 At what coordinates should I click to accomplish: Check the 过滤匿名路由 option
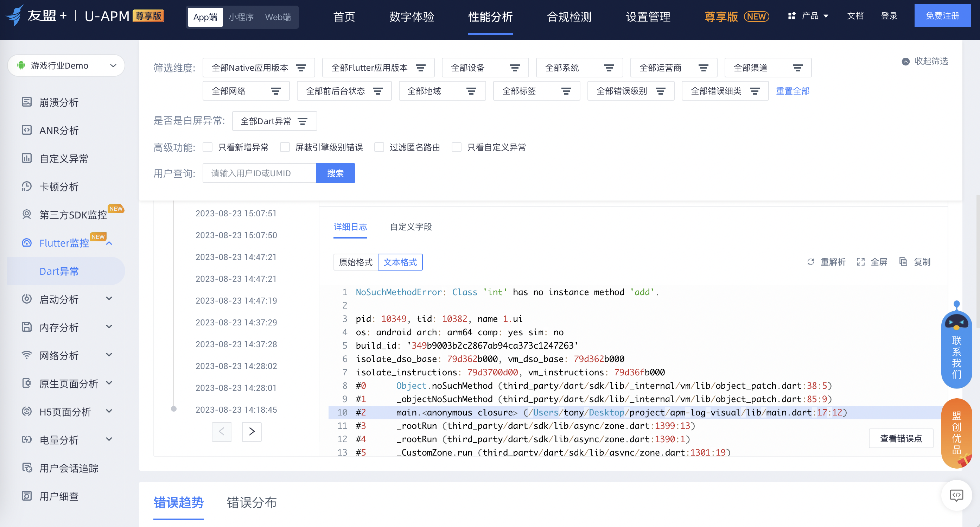(379, 147)
